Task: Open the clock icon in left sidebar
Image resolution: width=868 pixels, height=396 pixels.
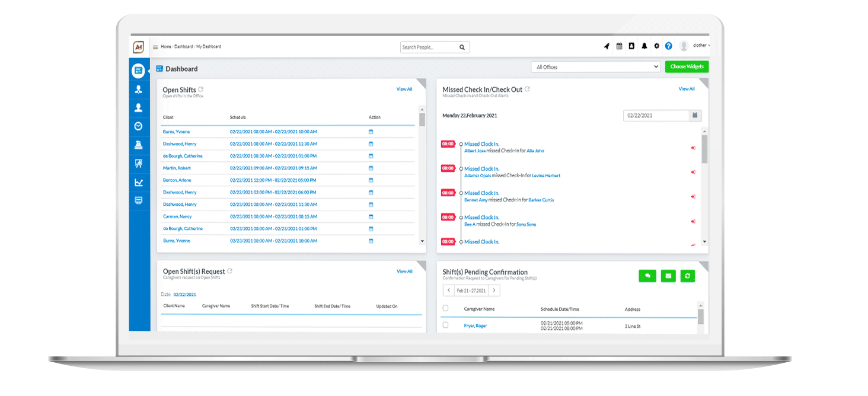Action: (x=138, y=126)
